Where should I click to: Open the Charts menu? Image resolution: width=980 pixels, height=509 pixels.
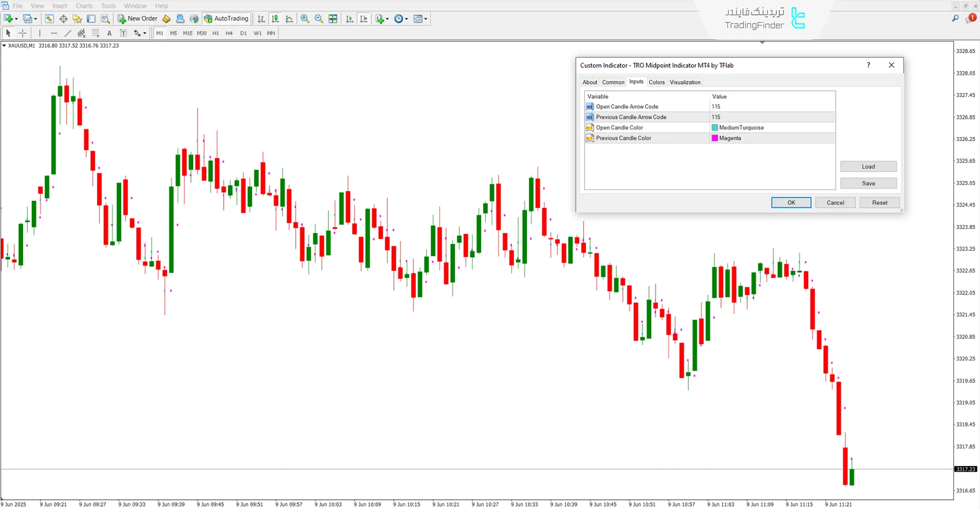84,6
